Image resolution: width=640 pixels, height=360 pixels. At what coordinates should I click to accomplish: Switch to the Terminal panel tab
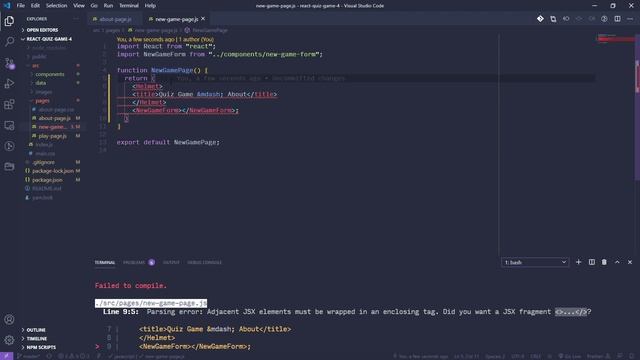point(105,262)
